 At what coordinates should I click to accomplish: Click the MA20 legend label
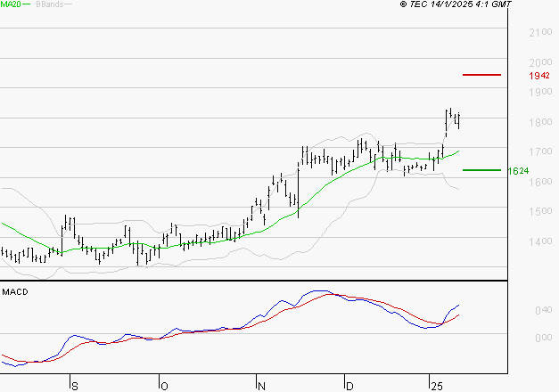click(x=11, y=4)
